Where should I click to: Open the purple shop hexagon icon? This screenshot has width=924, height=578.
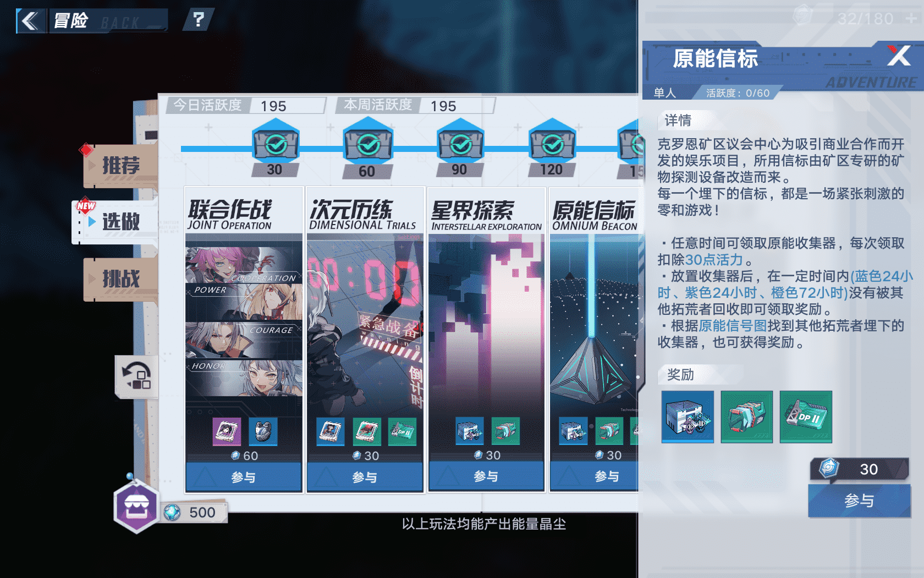[136, 508]
